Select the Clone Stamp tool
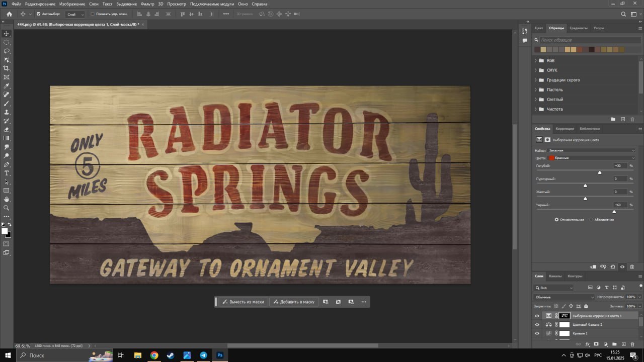The height and width of the screenshot is (362, 644). tap(7, 112)
